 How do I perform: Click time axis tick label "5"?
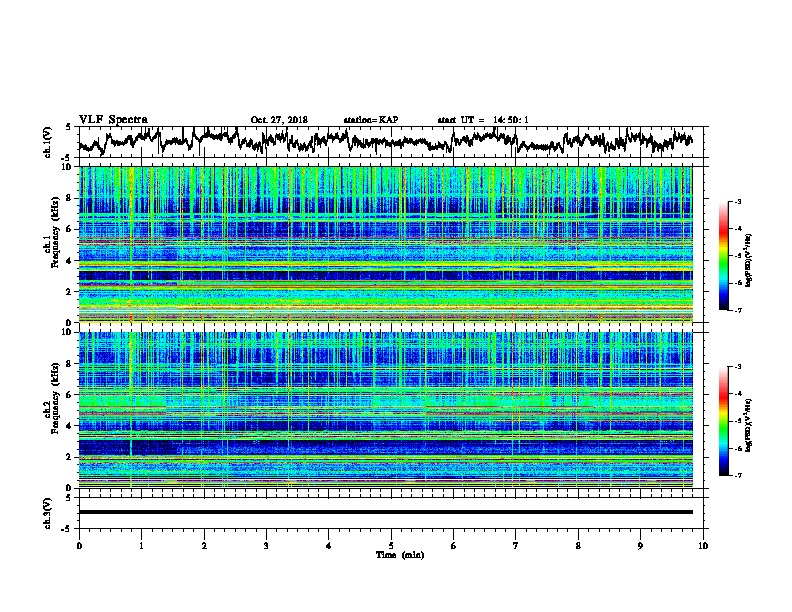[391, 546]
